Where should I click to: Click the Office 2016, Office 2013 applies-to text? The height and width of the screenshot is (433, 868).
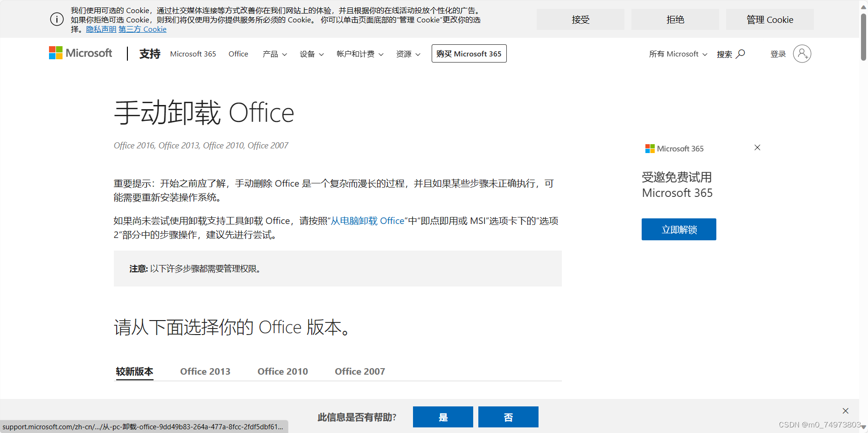point(201,146)
